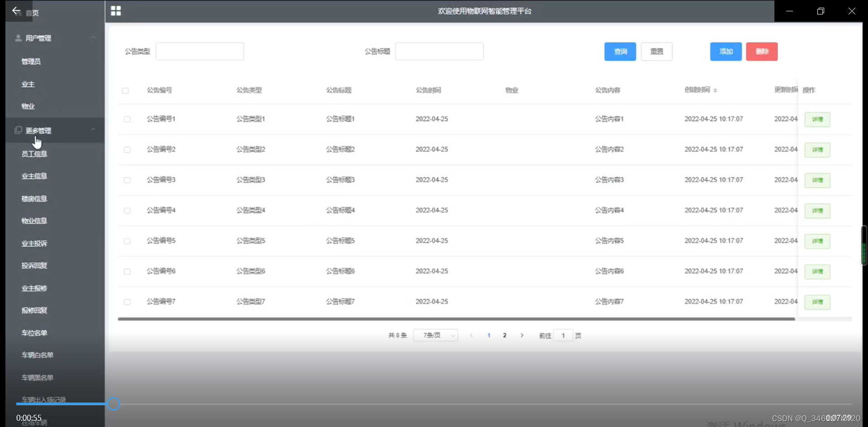Click the 用户管理 user icon
Viewport: 868px width, 427px height.
18,38
